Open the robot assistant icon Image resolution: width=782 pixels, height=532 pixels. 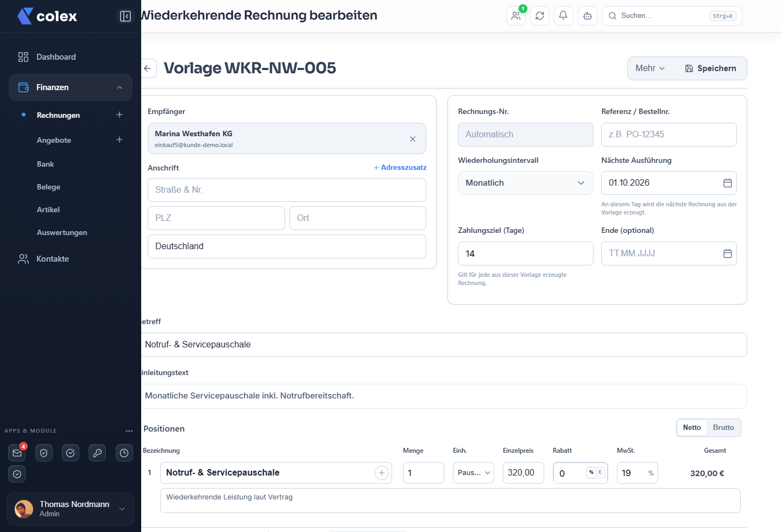pyautogui.click(x=588, y=16)
